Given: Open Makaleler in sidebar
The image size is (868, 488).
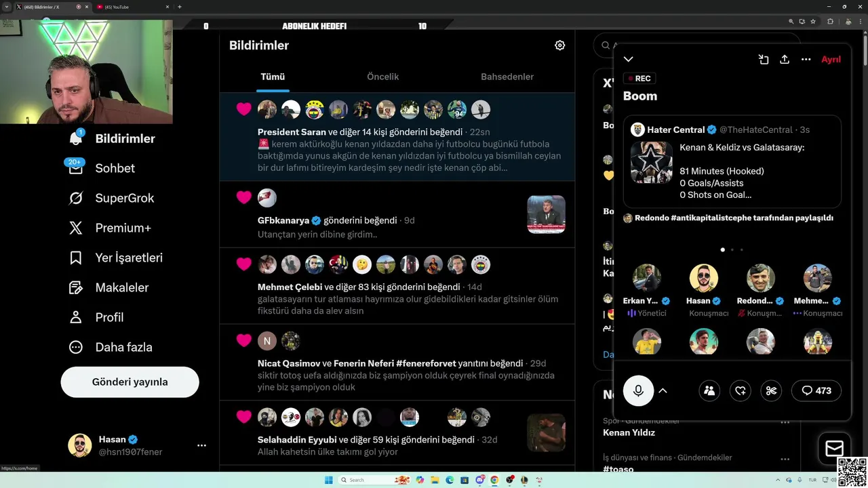Looking at the screenshot, I should point(108,287).
